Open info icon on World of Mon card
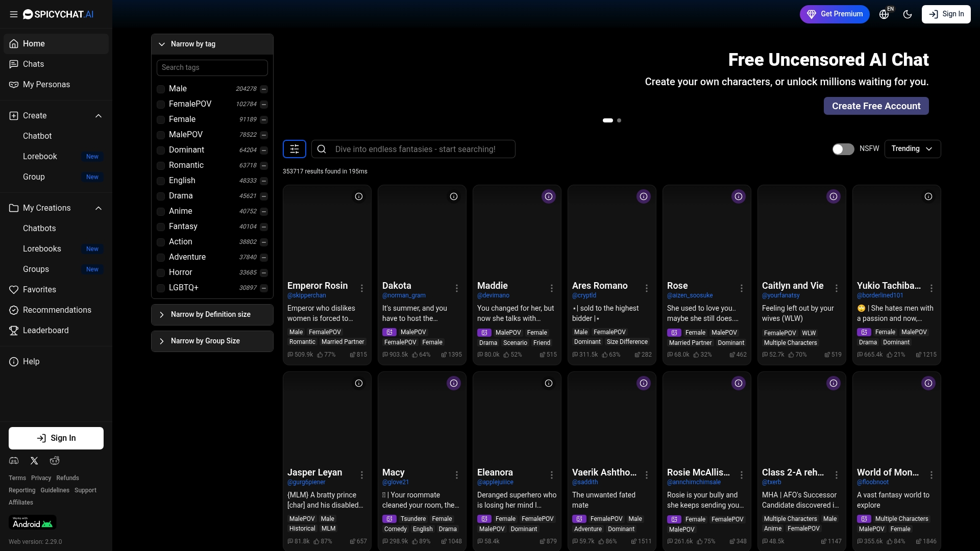980x551 pixels. point(928,383)
